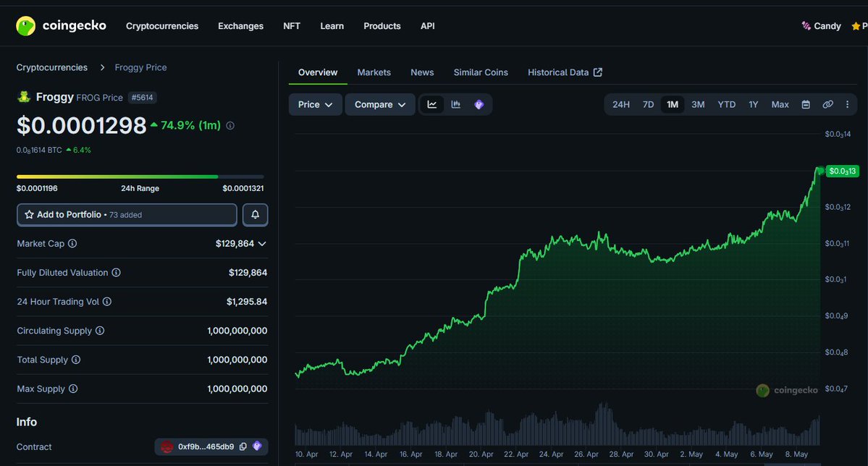Open the Cryptocurrencies nav menu
The image size is (868, 466).
tap(162, 26)
